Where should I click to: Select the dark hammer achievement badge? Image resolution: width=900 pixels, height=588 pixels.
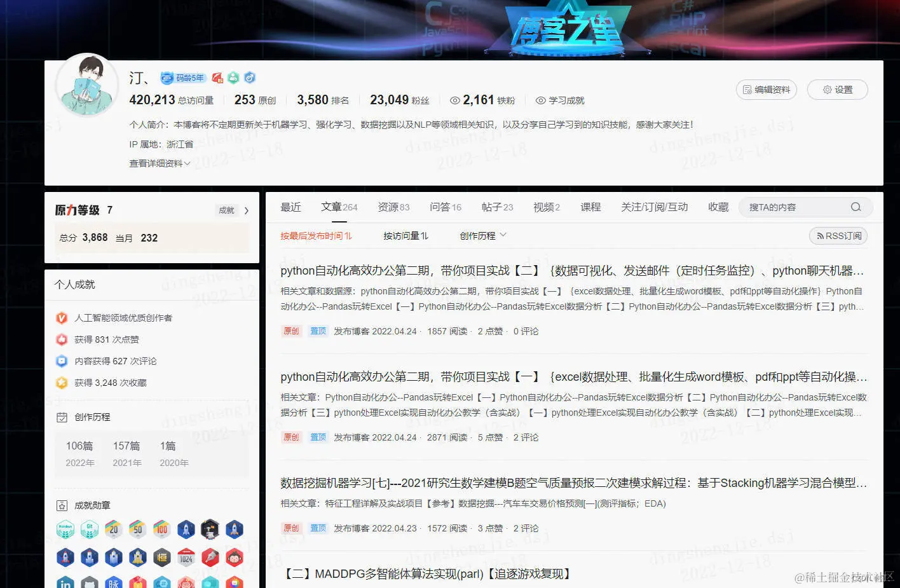click(x=210, y=529)
